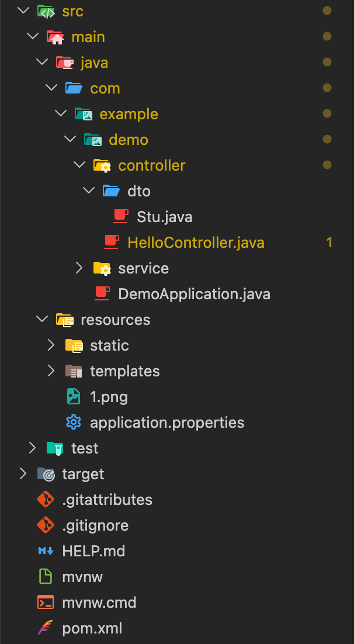Click the feather icon beside pom.xml
The width and height of the screenshot is (354, 644).
(45, 628)
